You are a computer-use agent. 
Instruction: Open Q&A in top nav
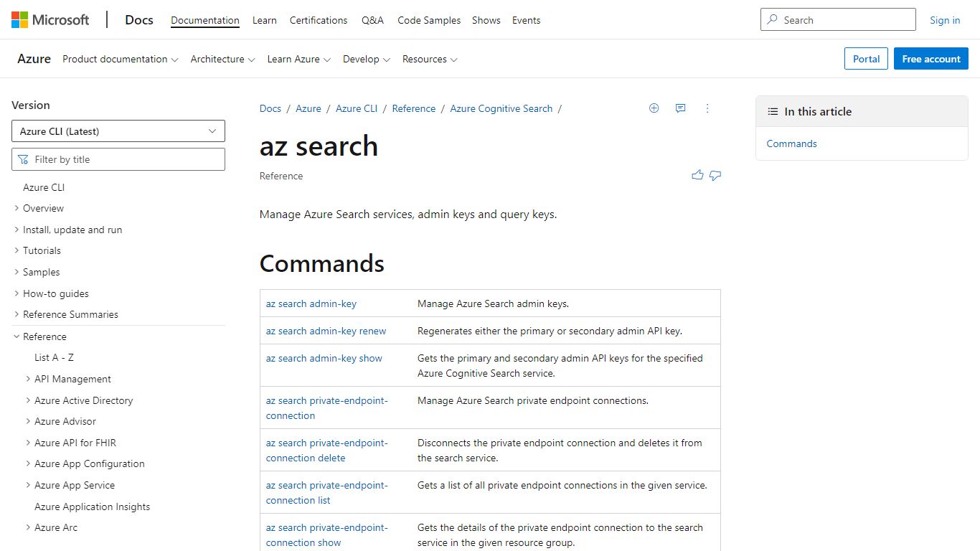click(372, 20)
